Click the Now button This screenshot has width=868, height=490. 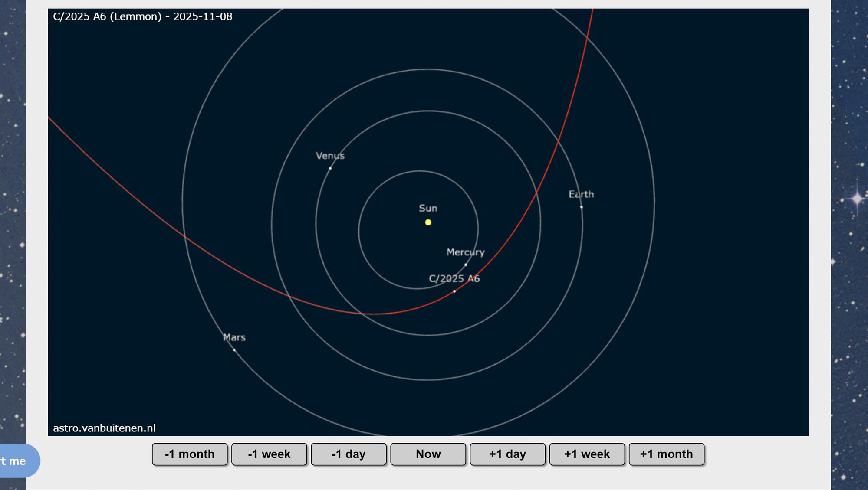[428, 454]
